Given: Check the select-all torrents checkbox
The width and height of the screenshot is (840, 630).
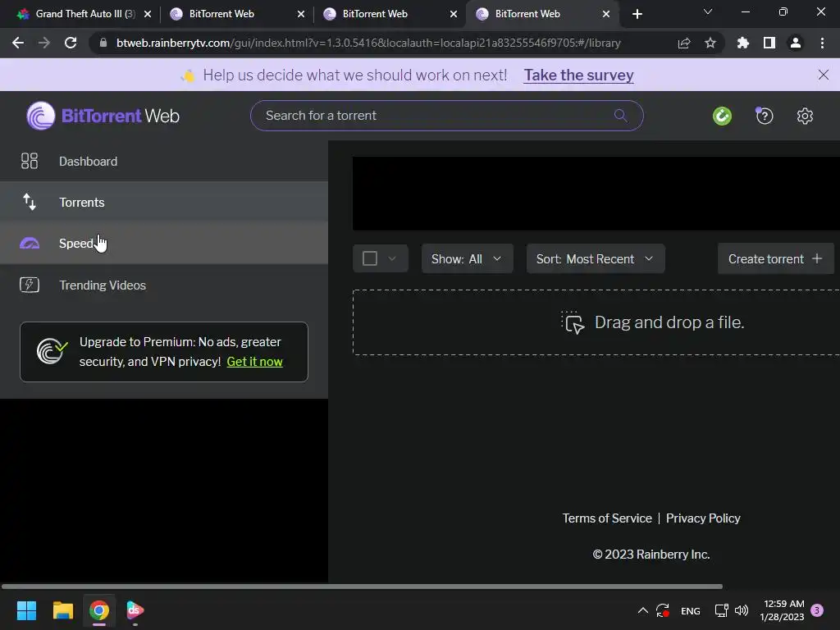Looking at the screenshot, I should [370, 258].
